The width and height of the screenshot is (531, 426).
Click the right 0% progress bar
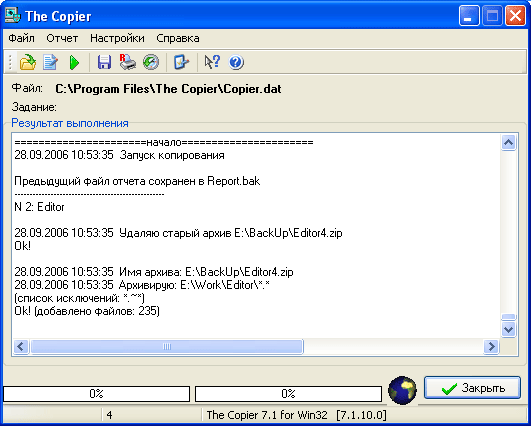click(x=289, y=394)
